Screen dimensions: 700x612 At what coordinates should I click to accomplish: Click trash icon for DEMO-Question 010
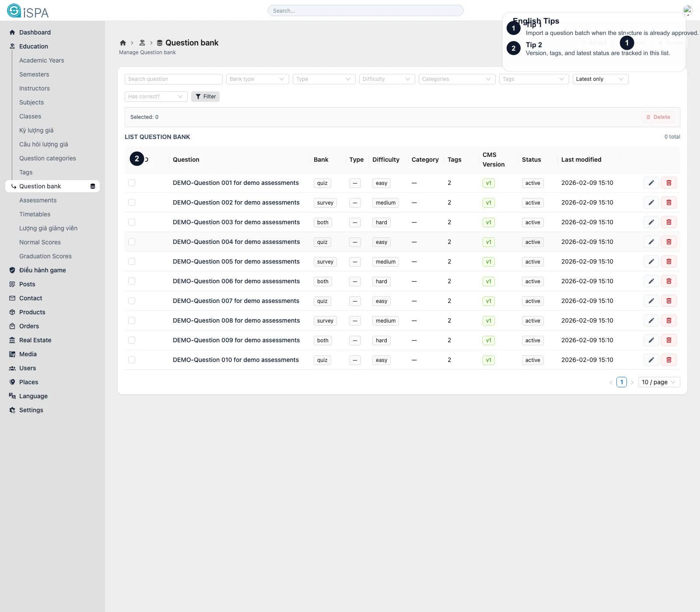[668, 360]
